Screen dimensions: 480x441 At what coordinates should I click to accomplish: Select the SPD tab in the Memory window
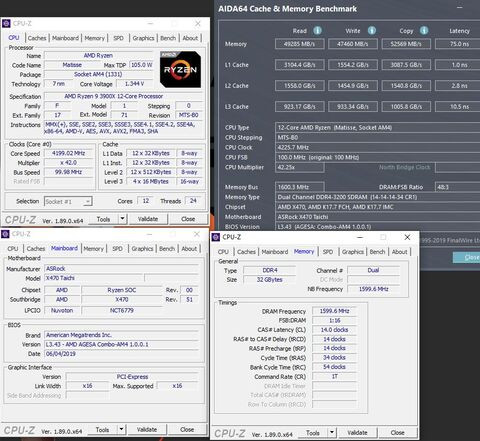328,252
